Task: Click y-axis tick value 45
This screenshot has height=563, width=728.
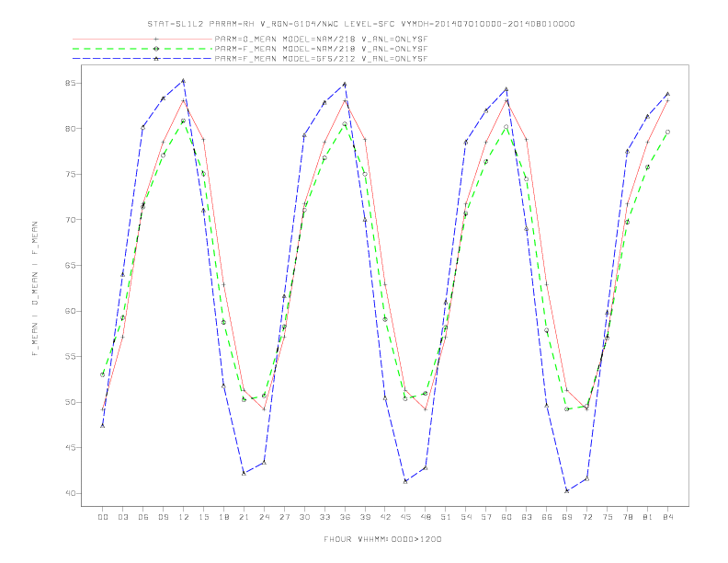Action: click(x=70, y=448)
